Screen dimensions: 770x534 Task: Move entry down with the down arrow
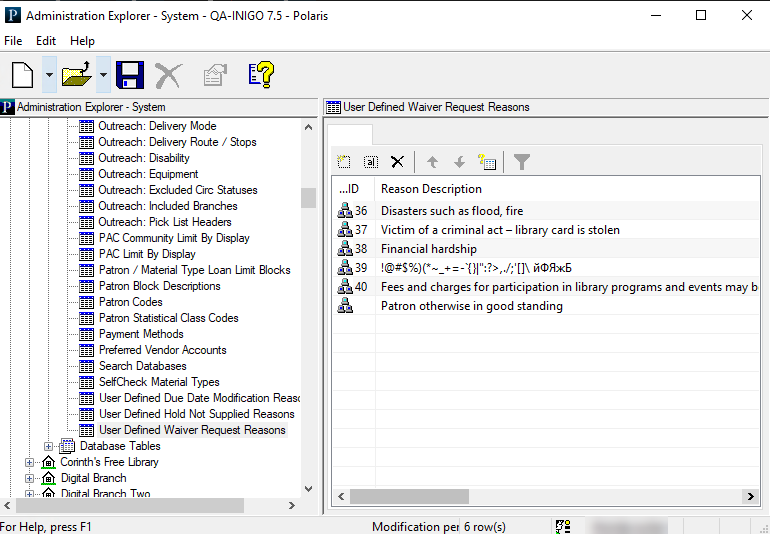click(460, 162)
